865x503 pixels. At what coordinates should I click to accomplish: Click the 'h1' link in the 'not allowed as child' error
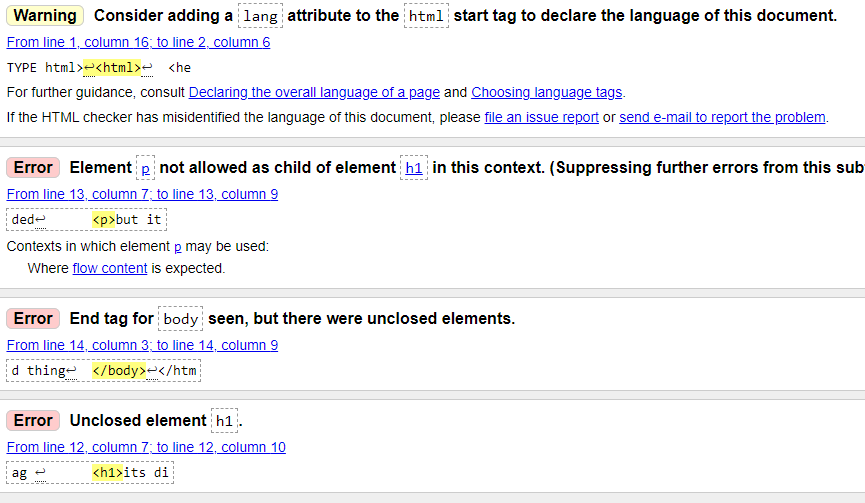tap(414, 168)
